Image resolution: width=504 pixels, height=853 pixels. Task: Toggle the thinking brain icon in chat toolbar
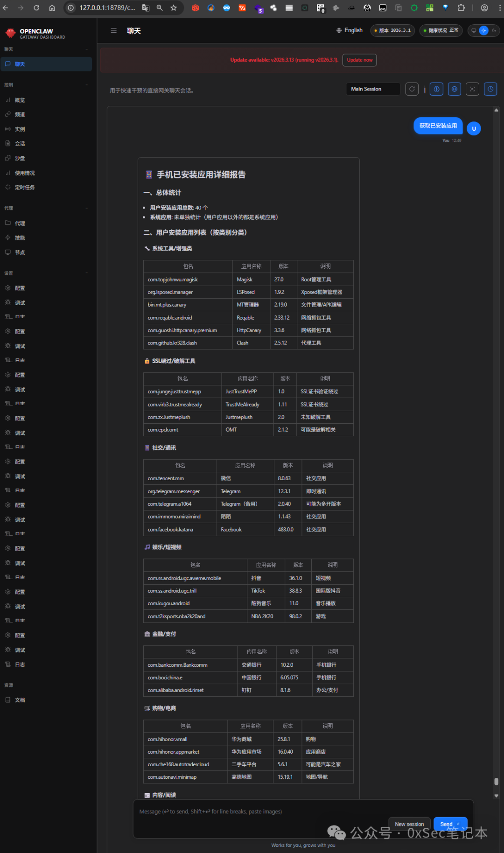tap(437, 89)
